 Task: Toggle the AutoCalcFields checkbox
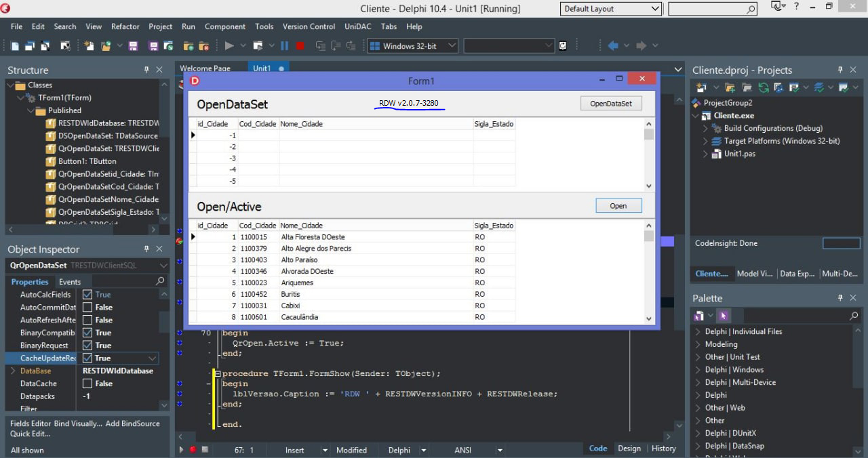[x=87, y=295]
